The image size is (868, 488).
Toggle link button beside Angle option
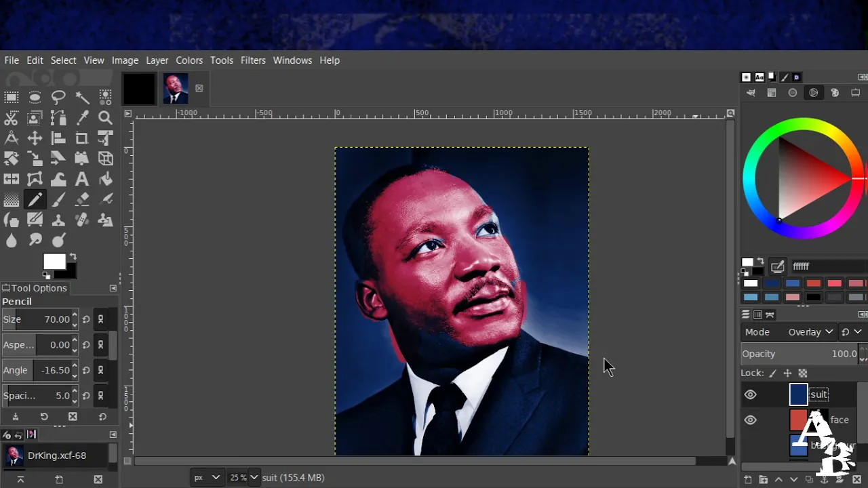[100, 370]
